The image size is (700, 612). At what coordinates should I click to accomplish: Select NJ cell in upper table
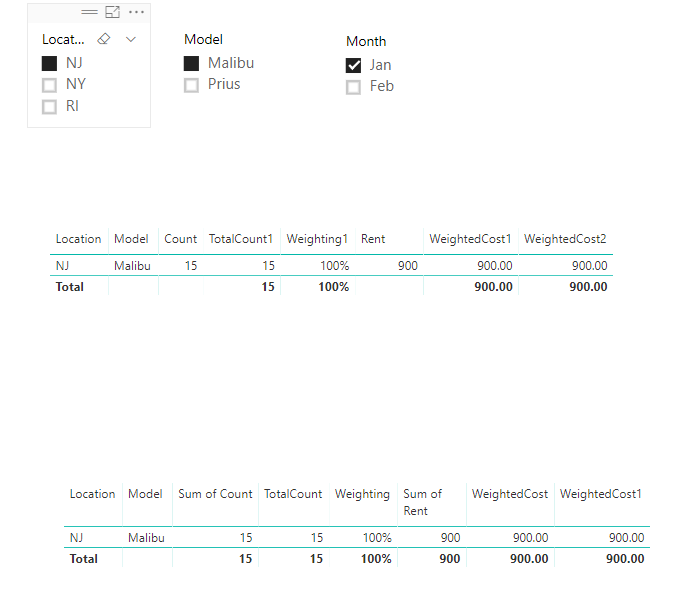click(62, 266)
